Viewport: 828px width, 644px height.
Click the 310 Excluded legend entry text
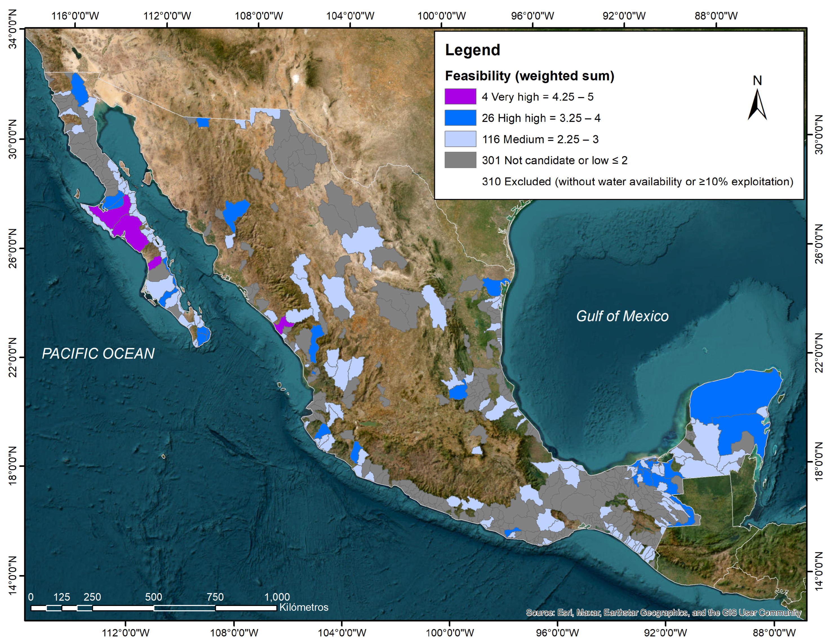pos(637,182)
